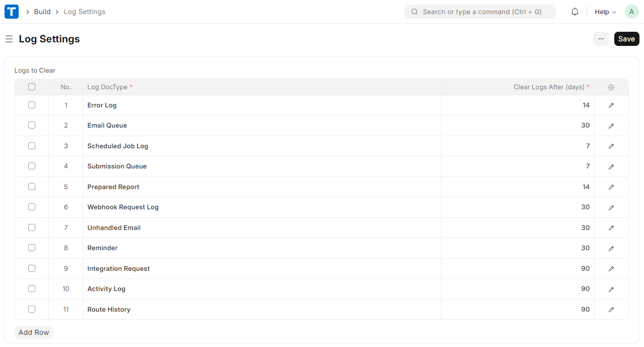
Task: Check the Scheduled Job Log row checkbox
Action: (x=32, y=146)
